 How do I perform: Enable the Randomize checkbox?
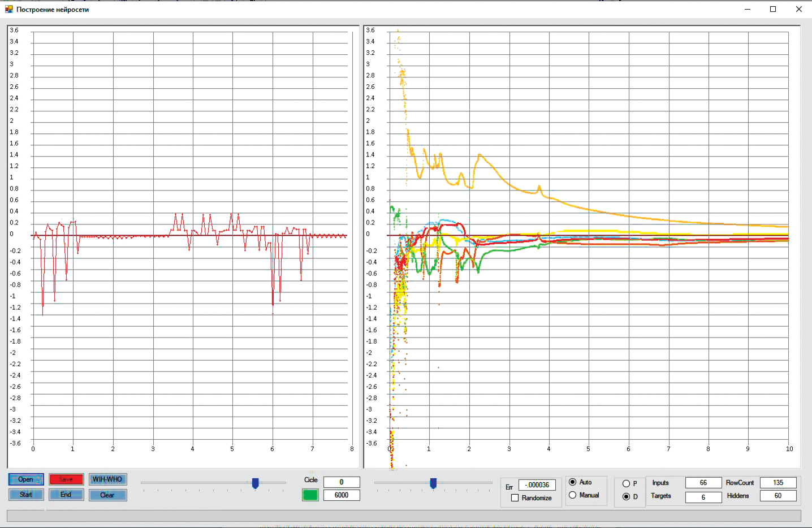pos(515,498)
